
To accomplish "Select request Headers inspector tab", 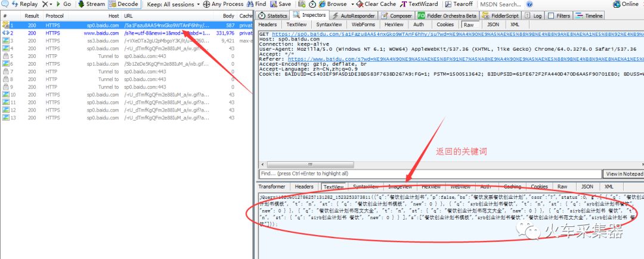I will tap(268, 24).
